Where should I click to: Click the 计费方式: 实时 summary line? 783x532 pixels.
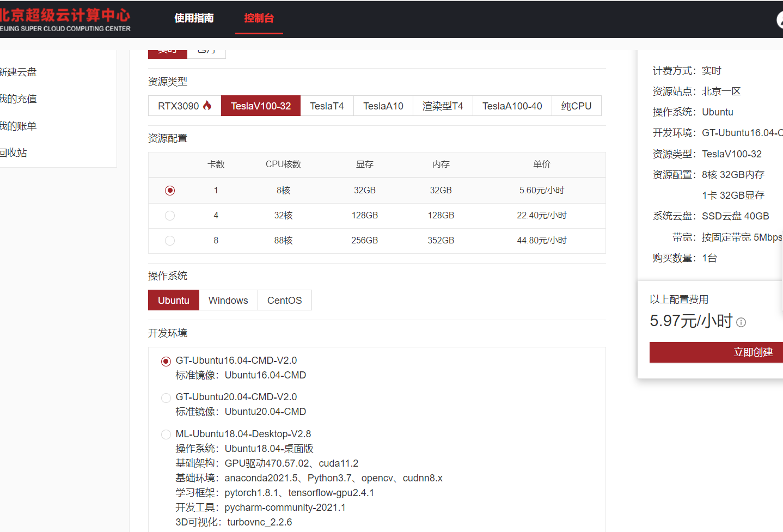coord(687,71)
